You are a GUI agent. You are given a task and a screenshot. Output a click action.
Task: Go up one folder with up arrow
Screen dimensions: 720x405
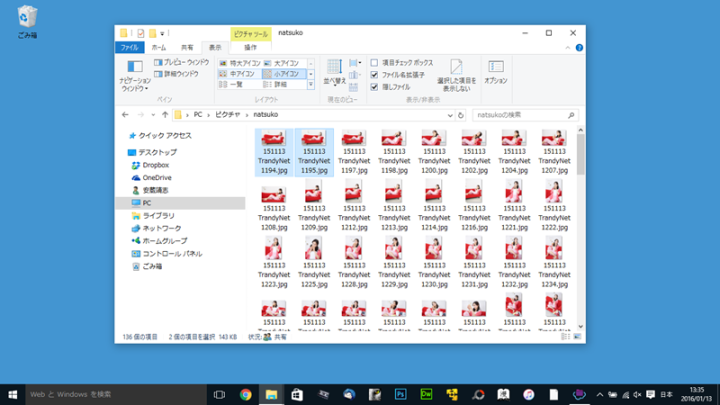(x=165, y=115)
